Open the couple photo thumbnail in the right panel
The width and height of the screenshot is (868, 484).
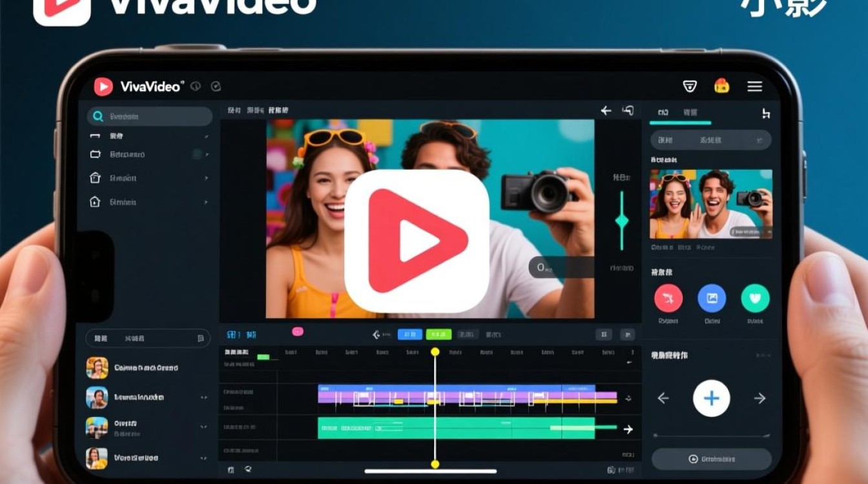(711, 205)
